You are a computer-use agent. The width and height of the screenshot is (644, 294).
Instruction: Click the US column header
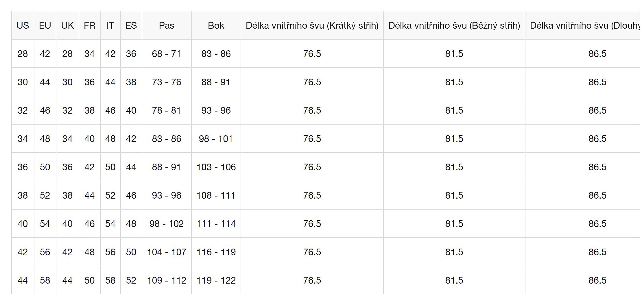[x=23, y=25]
